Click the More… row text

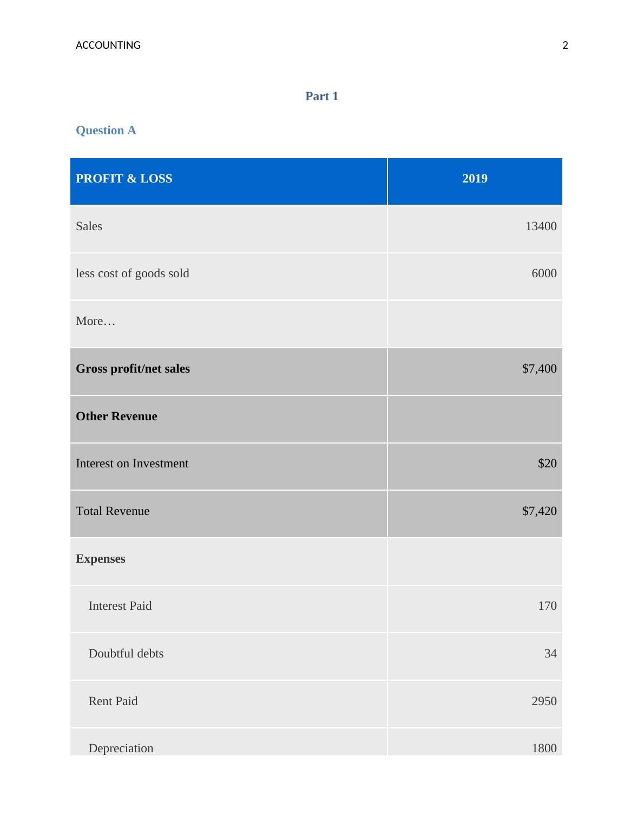[95, 321]
